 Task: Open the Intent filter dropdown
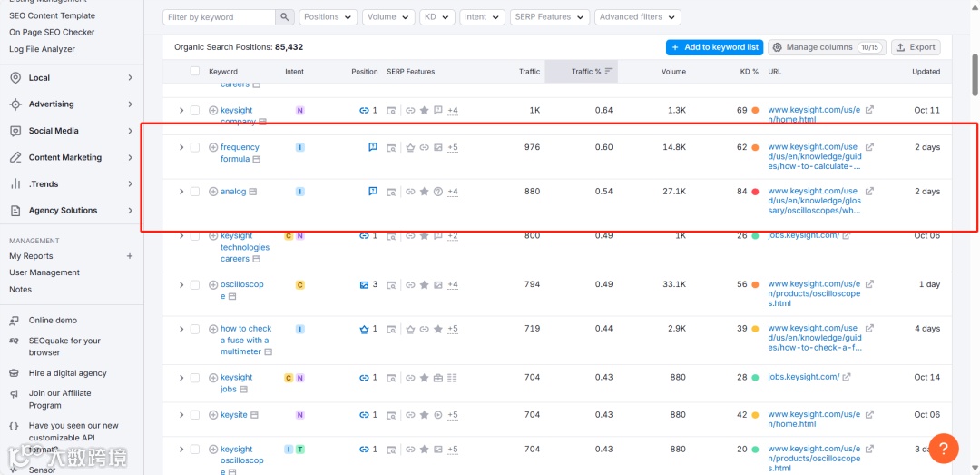tap(482, 17)
